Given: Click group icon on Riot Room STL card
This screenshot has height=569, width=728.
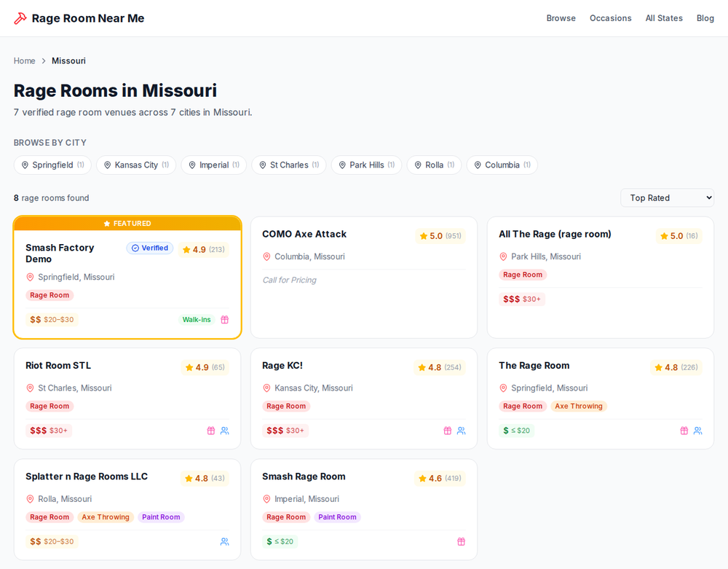Looking at the screenshot, I should pos(225,431).
